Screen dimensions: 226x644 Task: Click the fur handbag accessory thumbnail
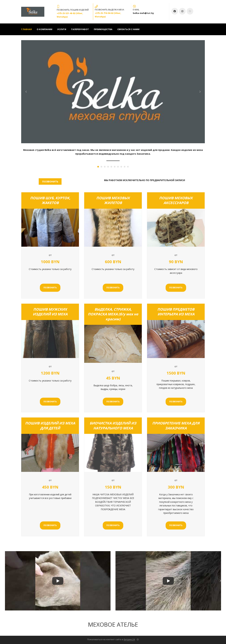point(176,228)
